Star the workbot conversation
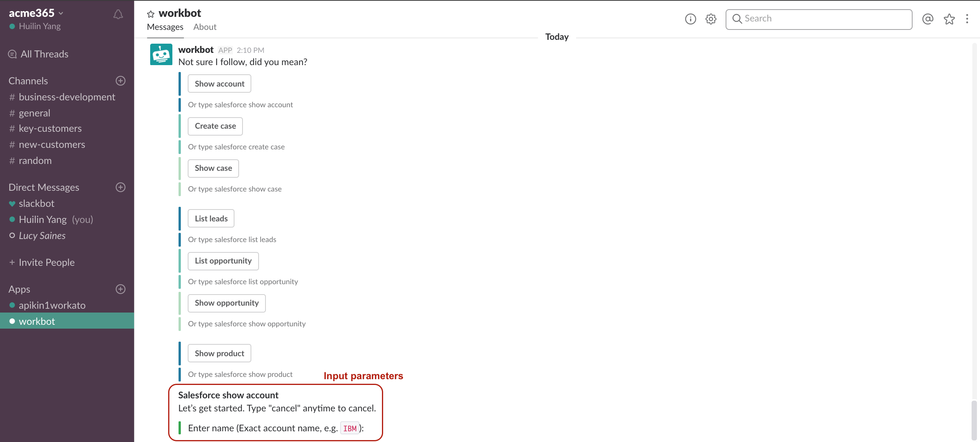 [x=151, y=14]
